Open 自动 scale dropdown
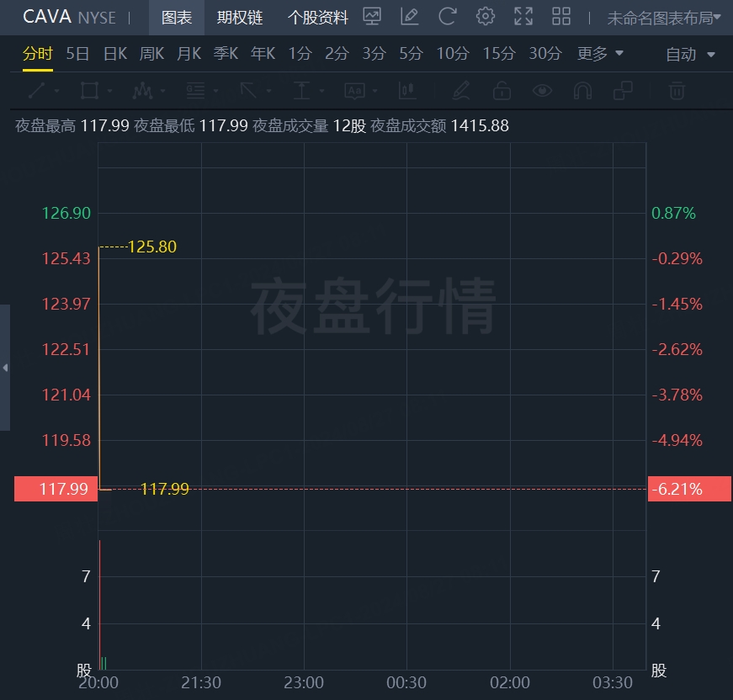This screenshot has height=700, width=733. pos(690,55)
